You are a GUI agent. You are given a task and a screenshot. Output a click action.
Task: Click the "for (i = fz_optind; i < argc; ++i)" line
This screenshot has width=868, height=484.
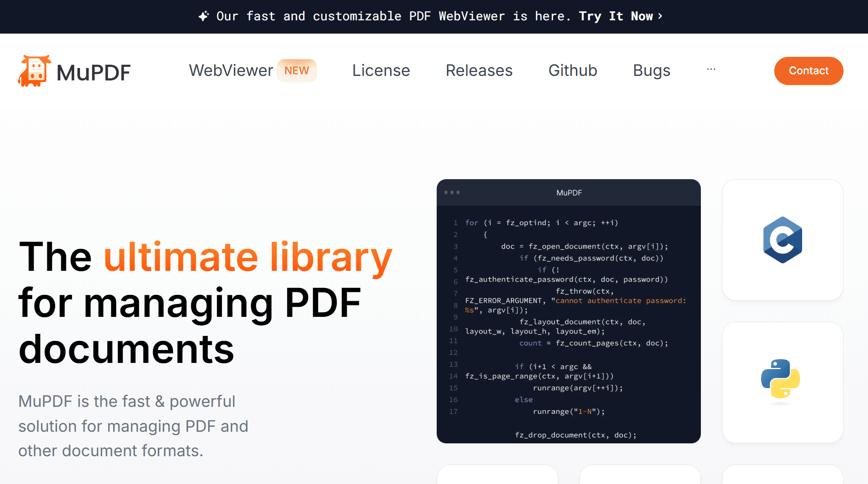pyautogui.click(x=542, y=223)
